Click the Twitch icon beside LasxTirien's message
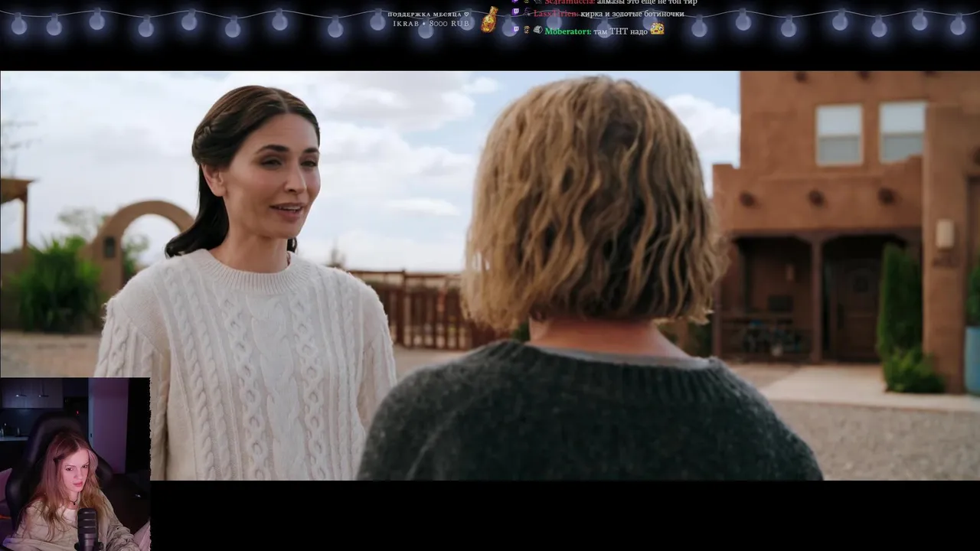 pos(516,12)
